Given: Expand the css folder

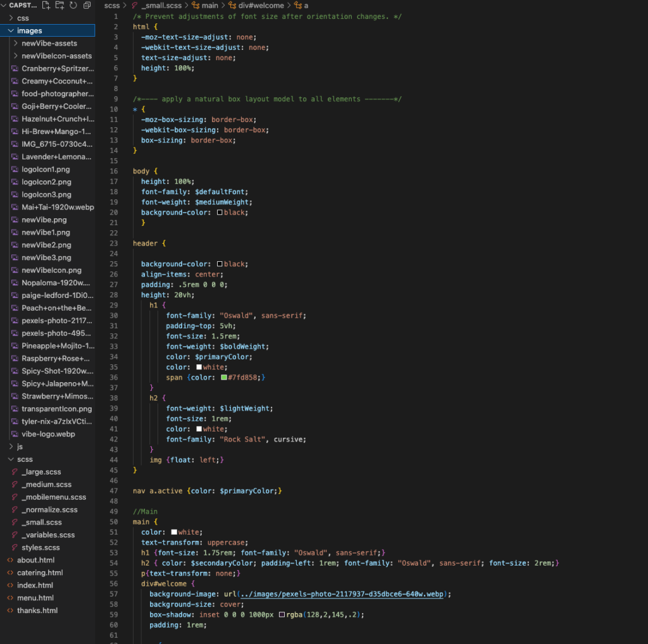Looking at the screenshot, I should pos(11,18).
